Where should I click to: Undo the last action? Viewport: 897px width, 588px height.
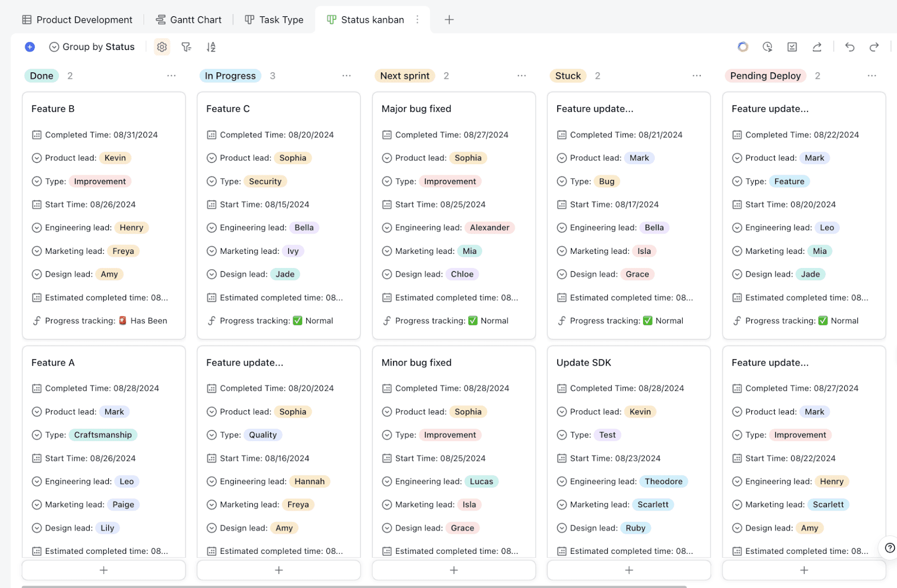point(849,47)
